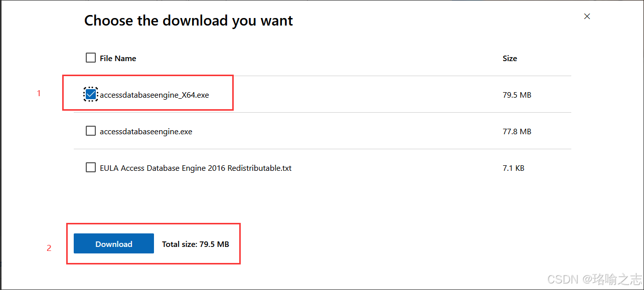Uncheck the accessdatabaseengine_X64.exe checkbox
The height and width of the screenshot is (290, 644).
point(91,94)
